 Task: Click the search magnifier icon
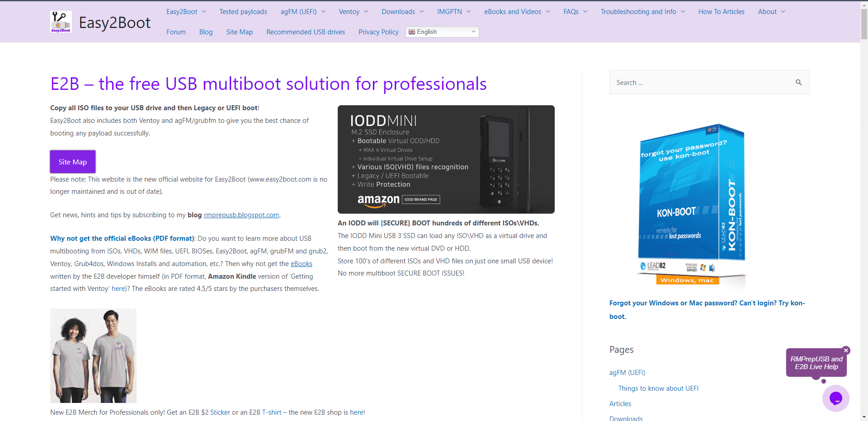coord(798,82)
